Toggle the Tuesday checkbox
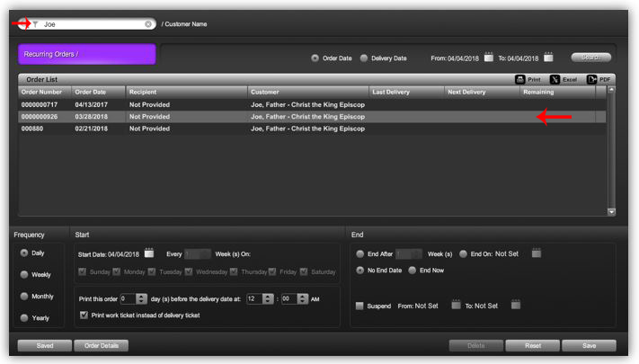This screenshot has width=639, height=364. 152,271
